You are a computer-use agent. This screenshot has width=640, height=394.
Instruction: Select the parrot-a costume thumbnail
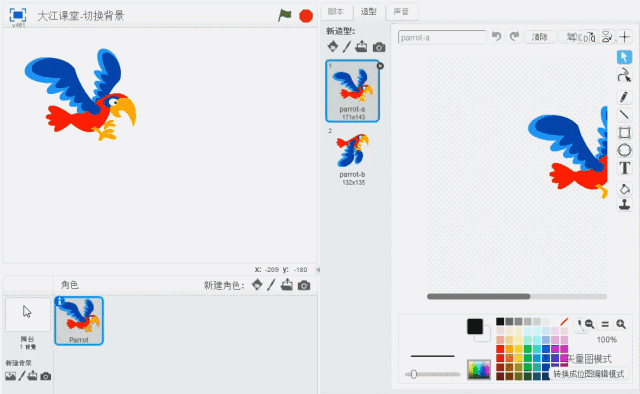[353, 91]
